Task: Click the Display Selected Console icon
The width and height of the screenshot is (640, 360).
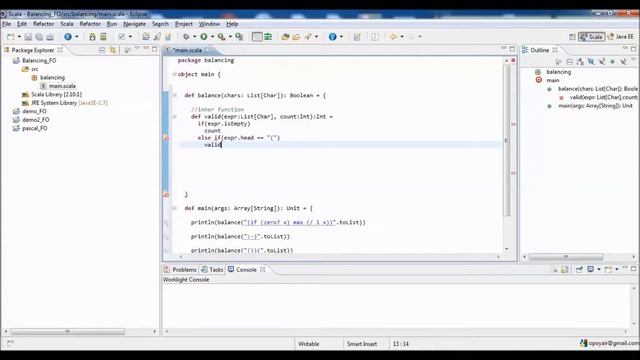Action: 590,269
